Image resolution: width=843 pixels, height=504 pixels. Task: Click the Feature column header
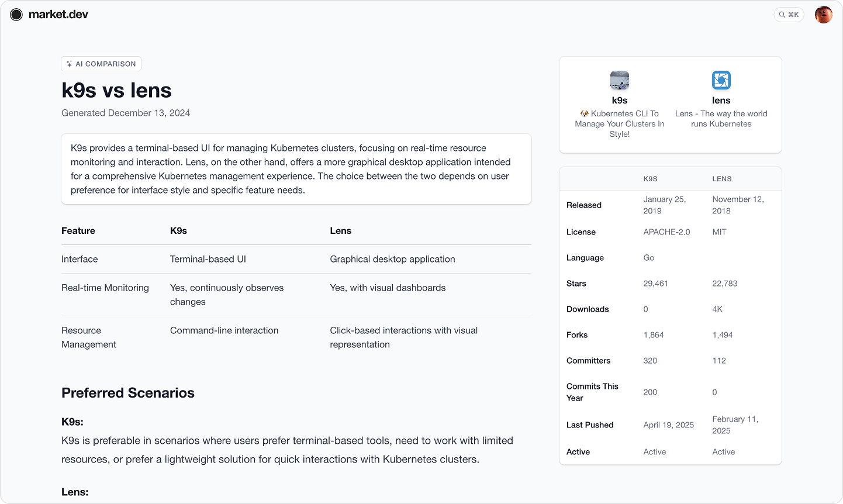point(78,231)
